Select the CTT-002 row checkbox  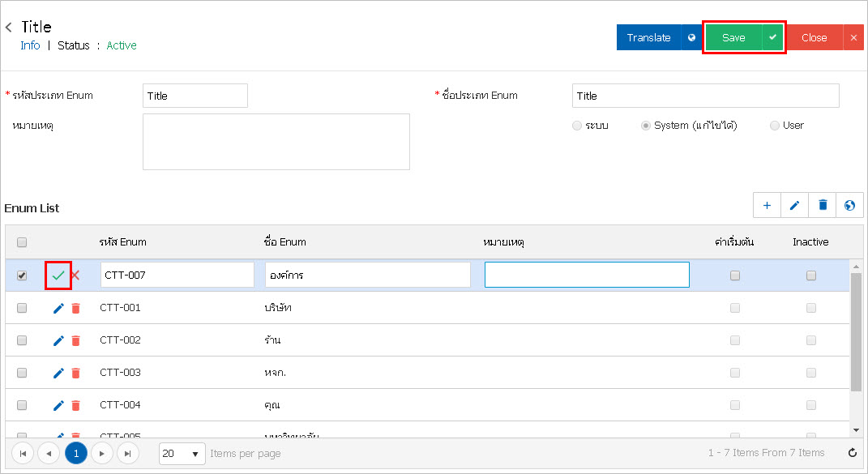click(x=22, y=340)
